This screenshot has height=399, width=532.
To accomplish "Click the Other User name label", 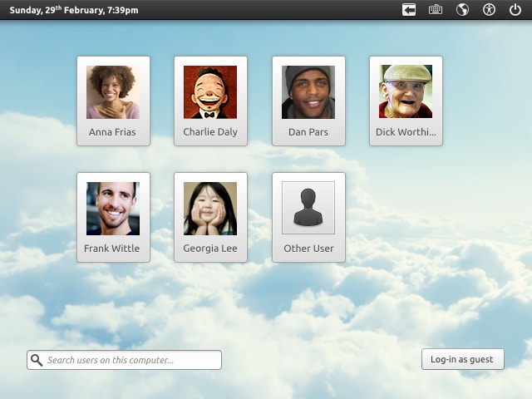I will point(308,249).
